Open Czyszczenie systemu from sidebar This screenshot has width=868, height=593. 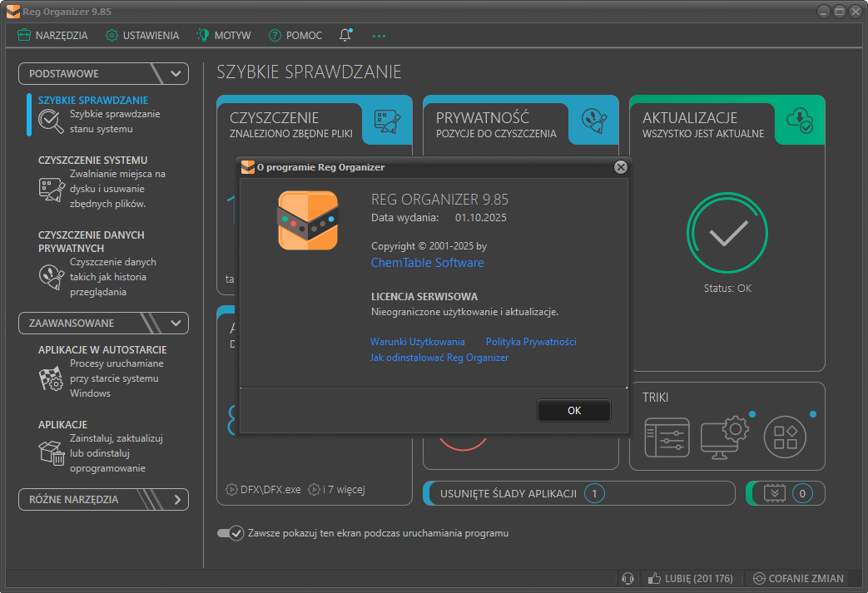pyautogui.click(x=92, y=160)
